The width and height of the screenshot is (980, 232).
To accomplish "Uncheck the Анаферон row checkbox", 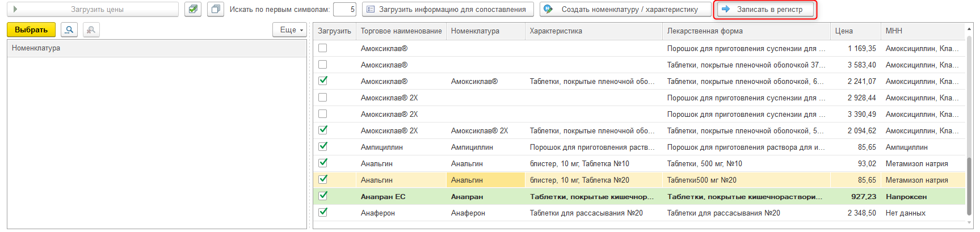I will pos(323,212).
